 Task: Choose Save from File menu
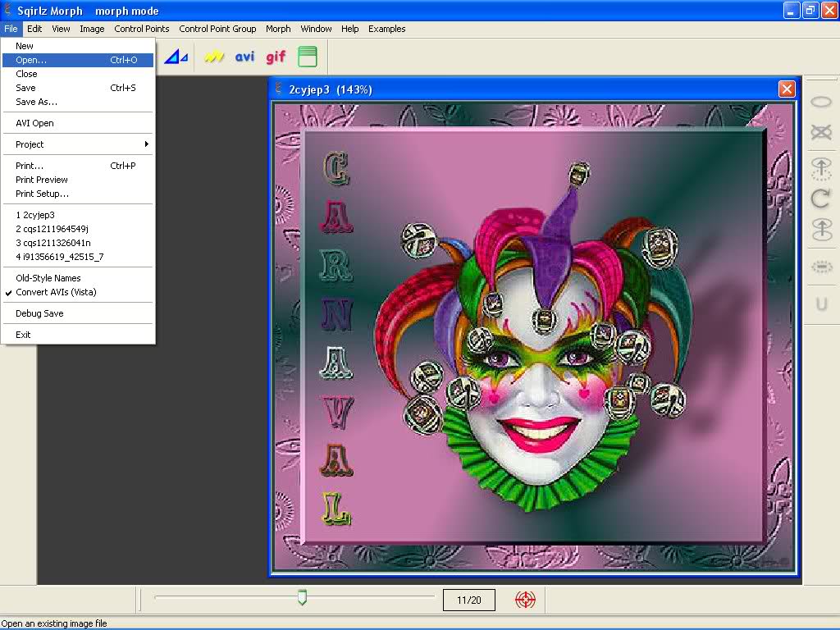coord(78,88)
